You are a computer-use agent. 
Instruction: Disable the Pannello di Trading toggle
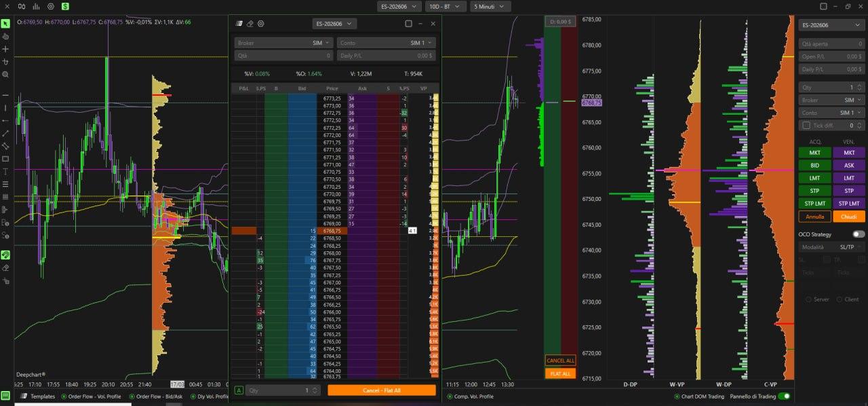point(784,396)
